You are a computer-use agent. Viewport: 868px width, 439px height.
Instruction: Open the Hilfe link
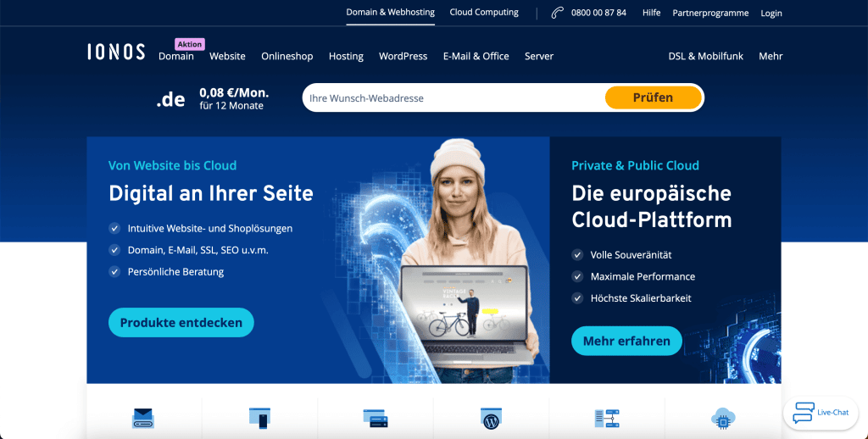point(651,13)
